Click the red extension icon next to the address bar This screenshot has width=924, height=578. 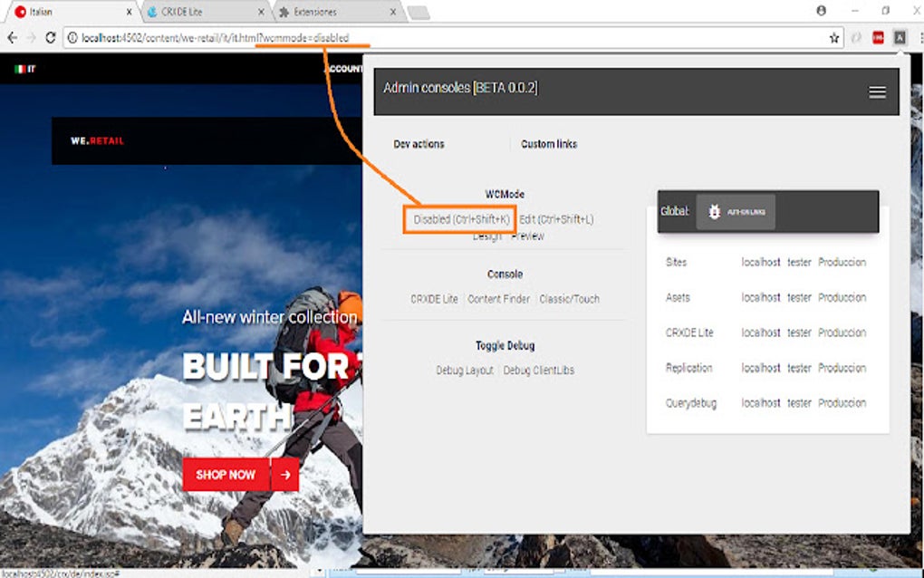point(877,38)
